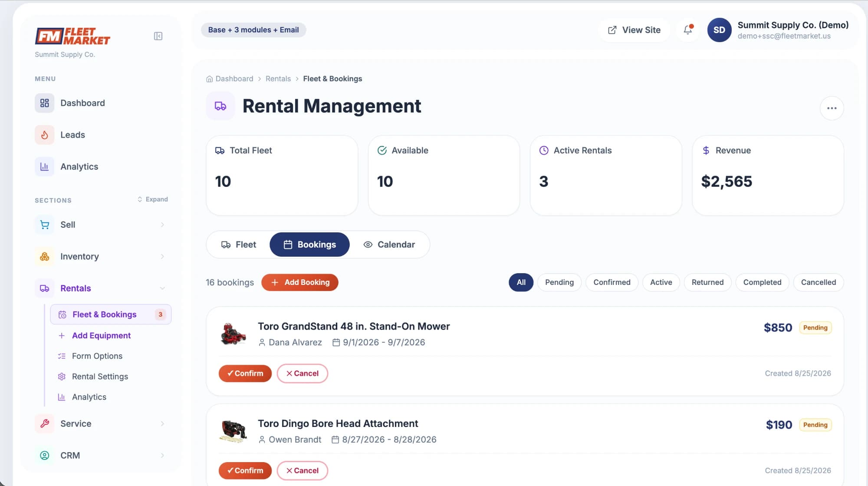Viewport: 868px width, 486px height.
Task: Click the Rentals sub-menu Analytics chart icon
Action: click(62, 397)
